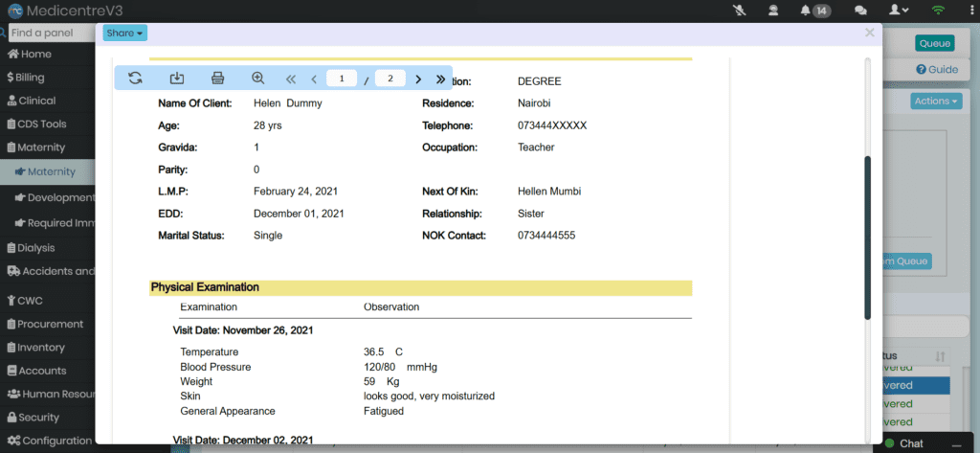The width and height of the screenshot is (980, 453).
Task: Minimize the Chat bar dash icon
Action: (956, 443)
